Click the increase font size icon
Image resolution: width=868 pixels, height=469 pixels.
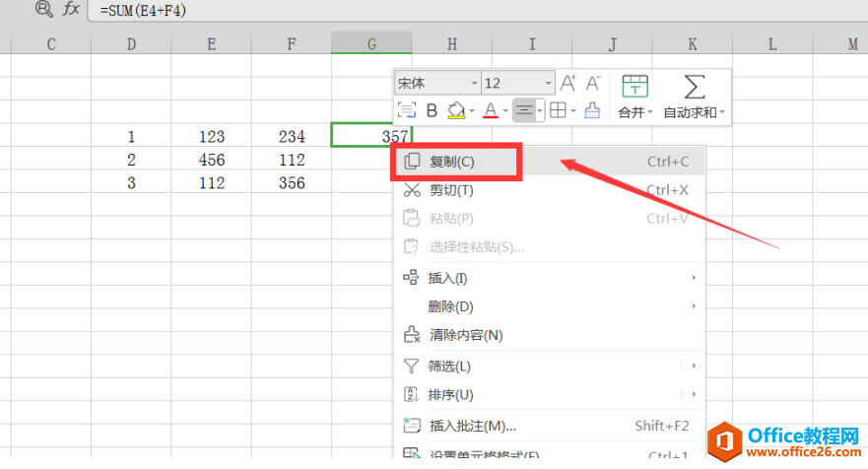pos(568,83)
